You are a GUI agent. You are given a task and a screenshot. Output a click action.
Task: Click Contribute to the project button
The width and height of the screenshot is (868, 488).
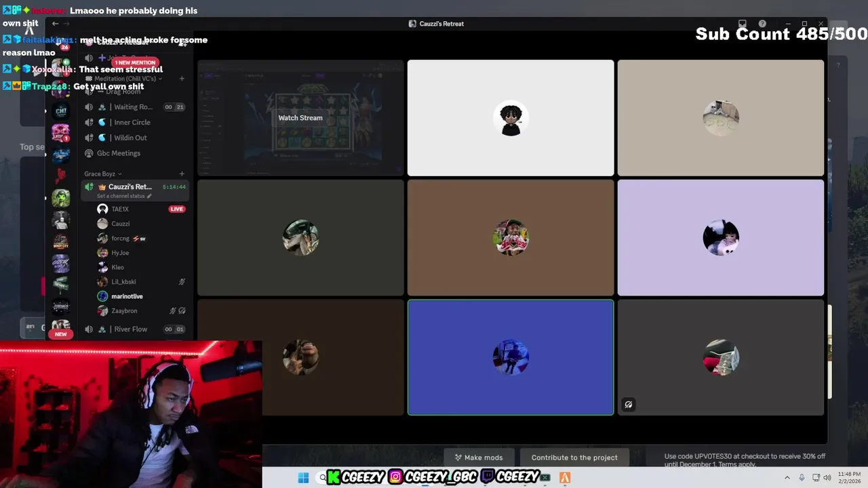click(x=574, y=457)
